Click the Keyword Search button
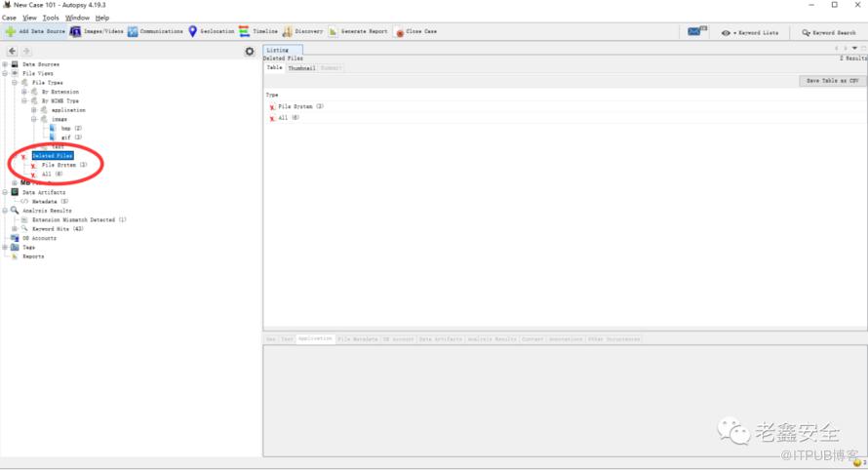Screen dimensions: 868x470 829,32
